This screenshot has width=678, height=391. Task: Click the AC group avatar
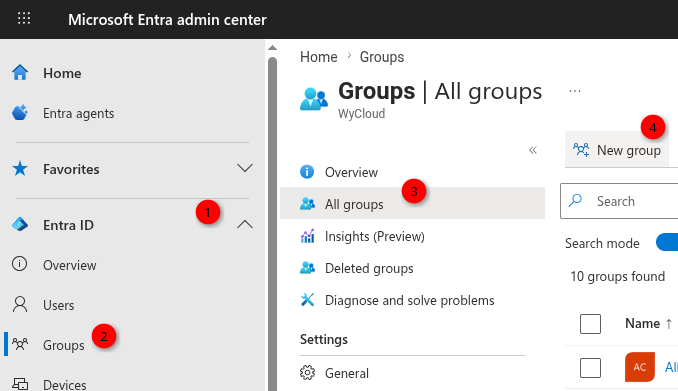pyautogui.click(x=640, y=367)
